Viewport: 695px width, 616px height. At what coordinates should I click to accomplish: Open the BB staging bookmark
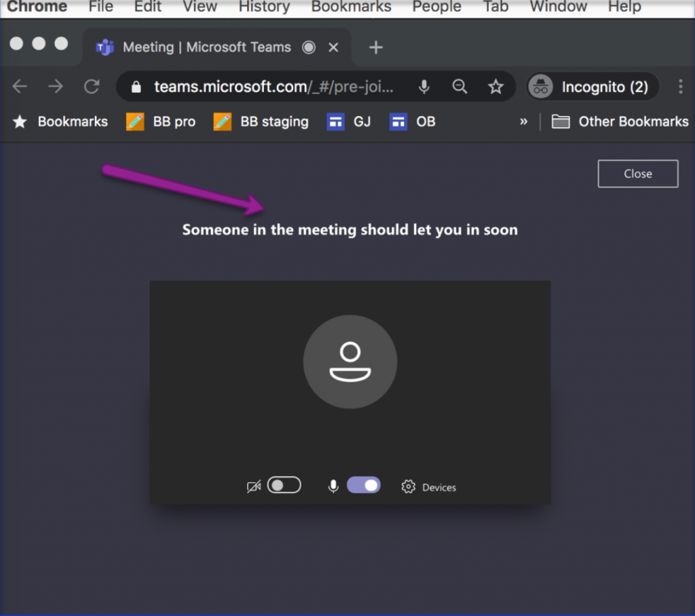click(x=261, y=121)
